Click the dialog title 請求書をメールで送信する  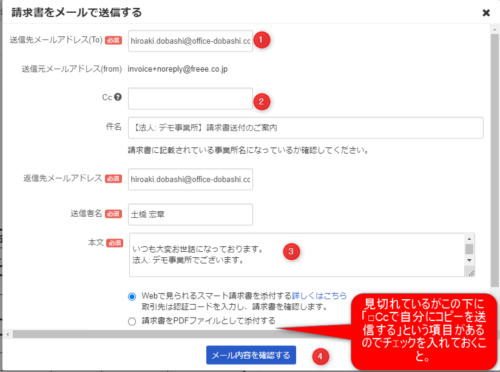(x=77, y=13)
